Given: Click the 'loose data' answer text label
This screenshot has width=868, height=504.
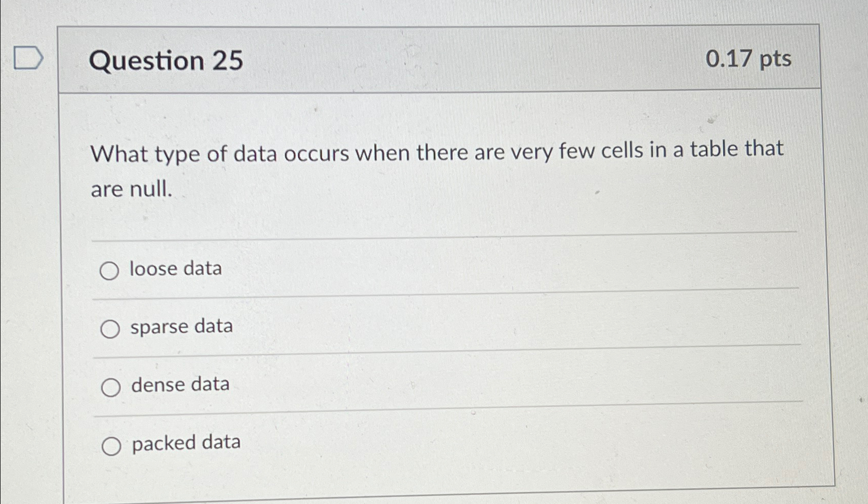Looking at the screenshot, I should 176,269.
